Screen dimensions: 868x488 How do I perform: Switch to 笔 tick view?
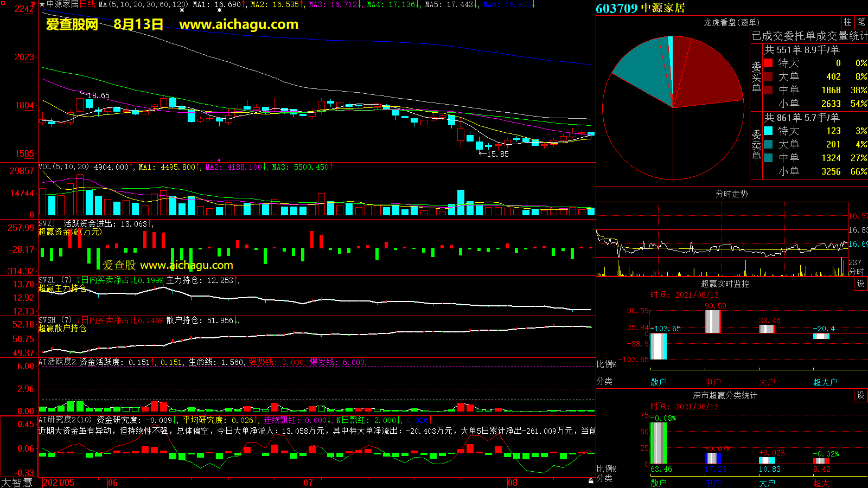point(861,22)
